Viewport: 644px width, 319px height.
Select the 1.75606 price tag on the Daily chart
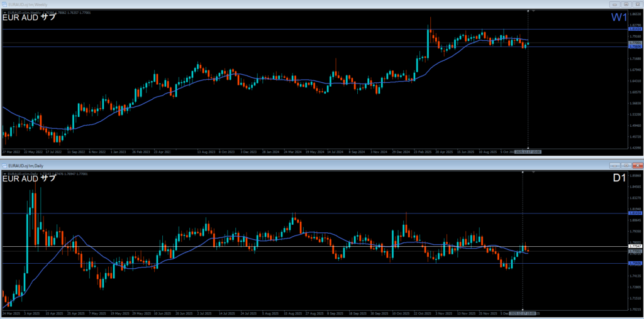[635, 263]
